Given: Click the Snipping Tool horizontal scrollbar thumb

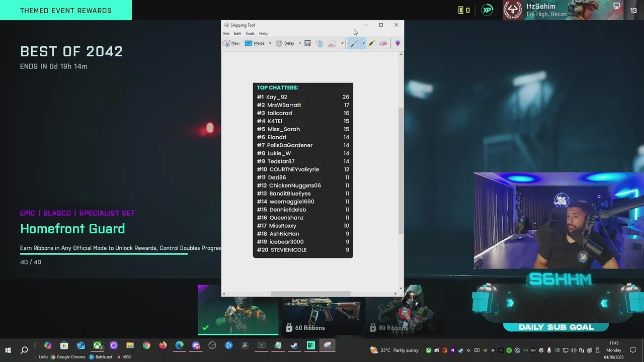Looking at the screenshot, I should pos(310,294).
